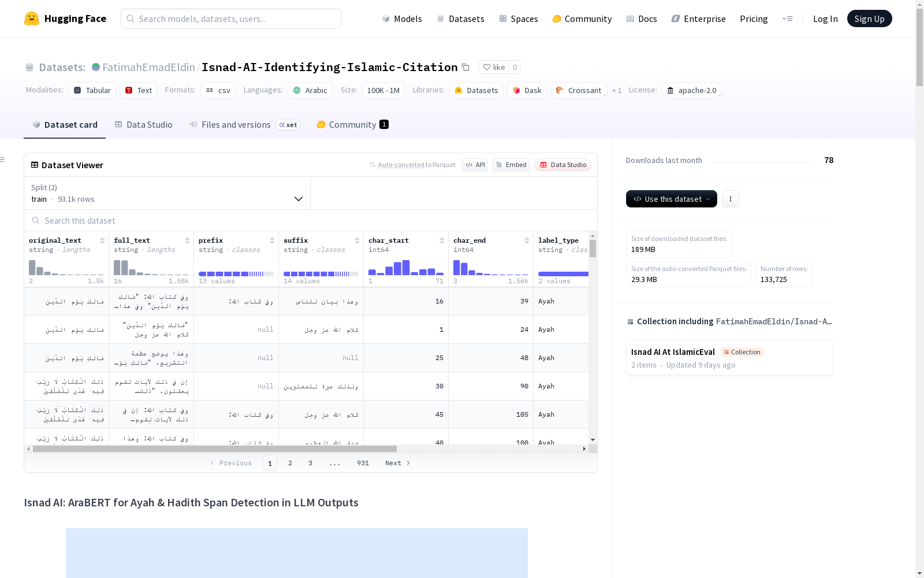Go to Models in top navigation
924x578 pixels.
coord(402,18)
